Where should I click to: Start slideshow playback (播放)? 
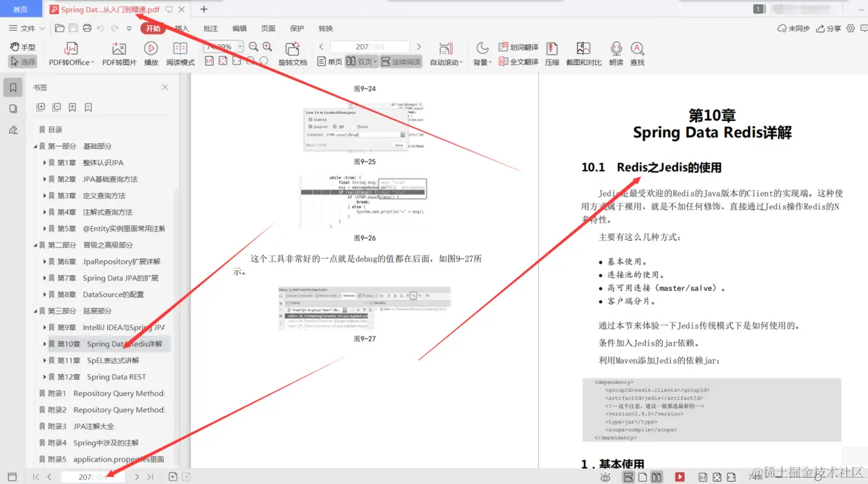[150, 54]
